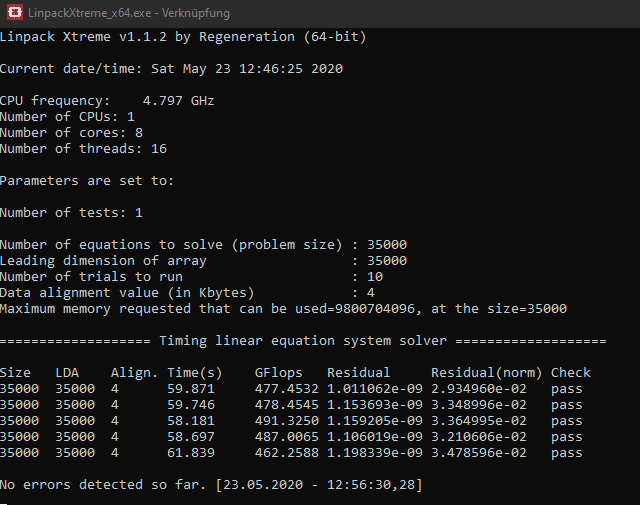Click the CPU frequency 4.797 GHz value

[178, 100]
